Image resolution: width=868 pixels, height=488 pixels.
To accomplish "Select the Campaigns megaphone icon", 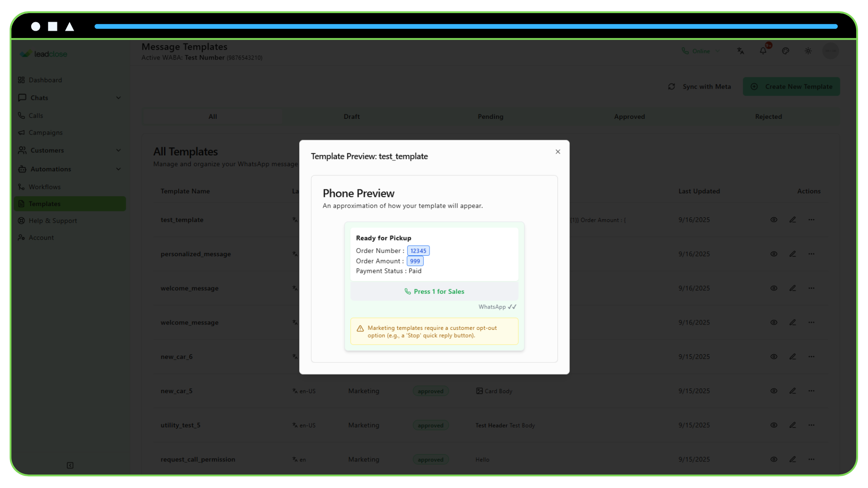I will pyautogui.click(x=22, y=132).
